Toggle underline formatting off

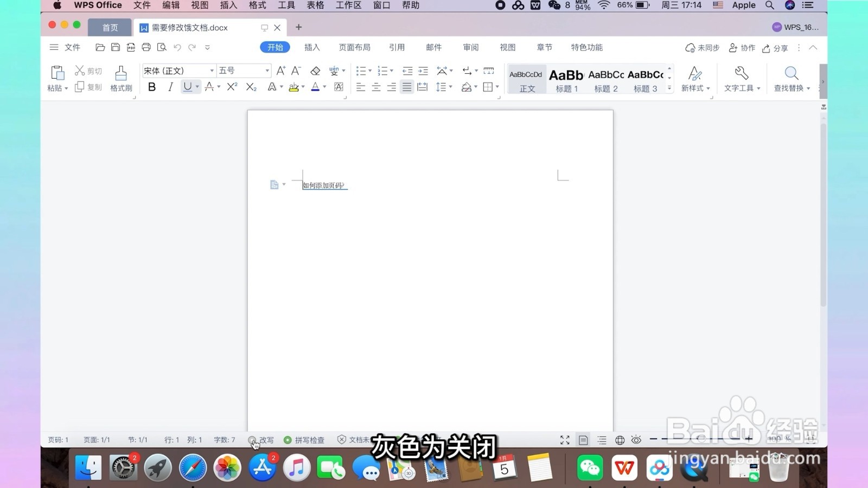(187, 86)
